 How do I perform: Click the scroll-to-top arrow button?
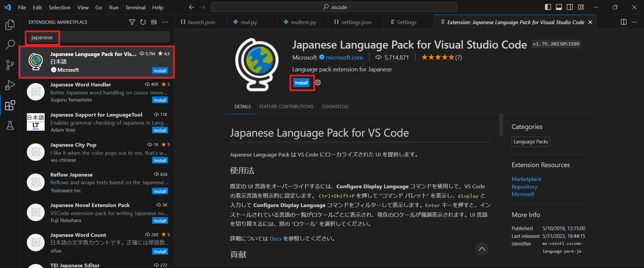482,249
